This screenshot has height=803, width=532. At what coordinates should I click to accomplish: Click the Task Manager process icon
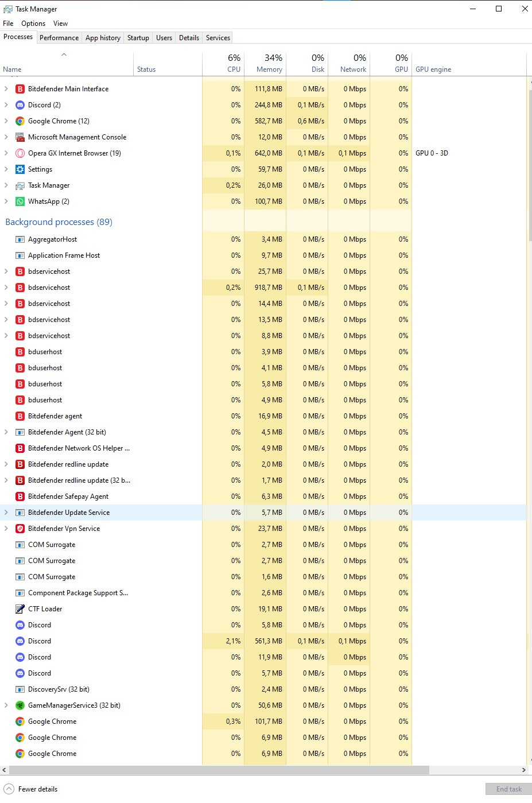coord(20,185)
